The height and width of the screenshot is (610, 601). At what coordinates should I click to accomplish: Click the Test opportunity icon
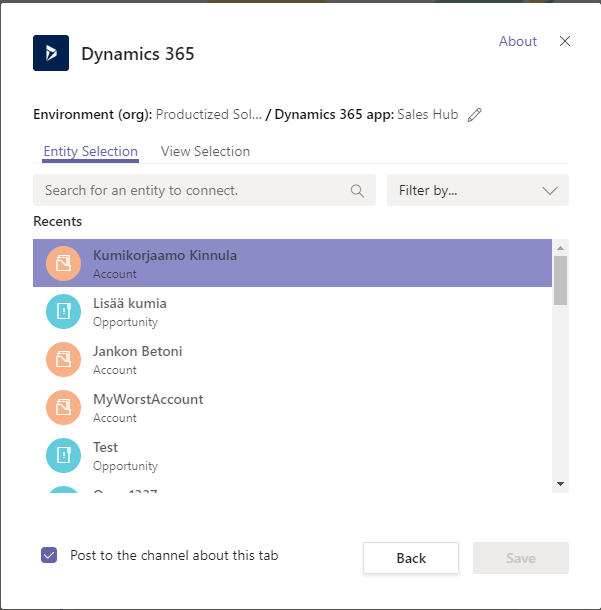coord(63,455)
